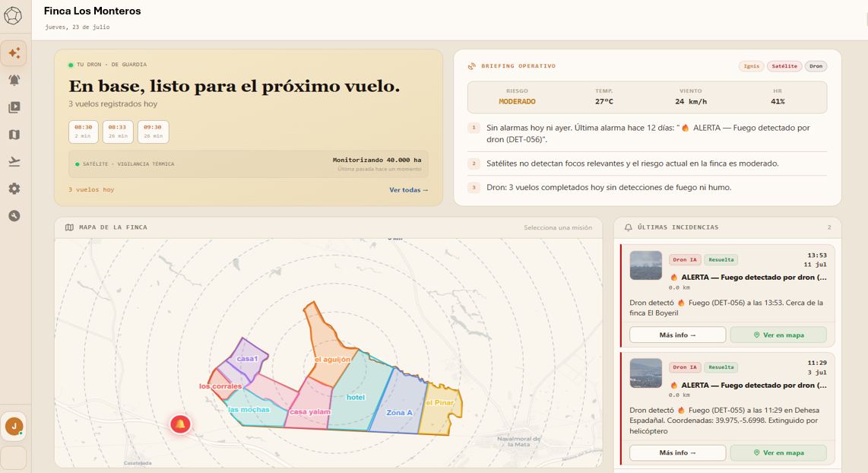868x473 pixels.
Task: Open the map sidebar icon
Action: pyautogui.click(x=14, y=135)
